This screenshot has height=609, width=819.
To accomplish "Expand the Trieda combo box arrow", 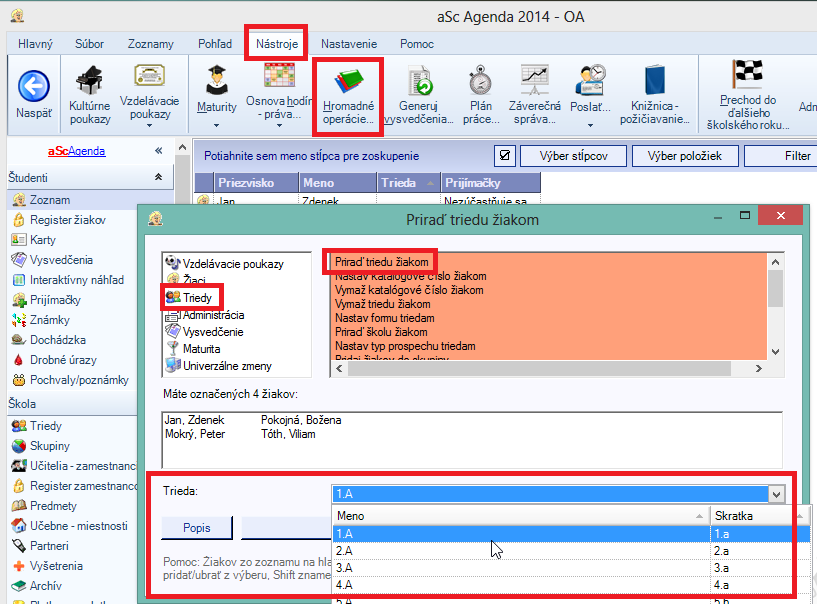I will (776, 494).
